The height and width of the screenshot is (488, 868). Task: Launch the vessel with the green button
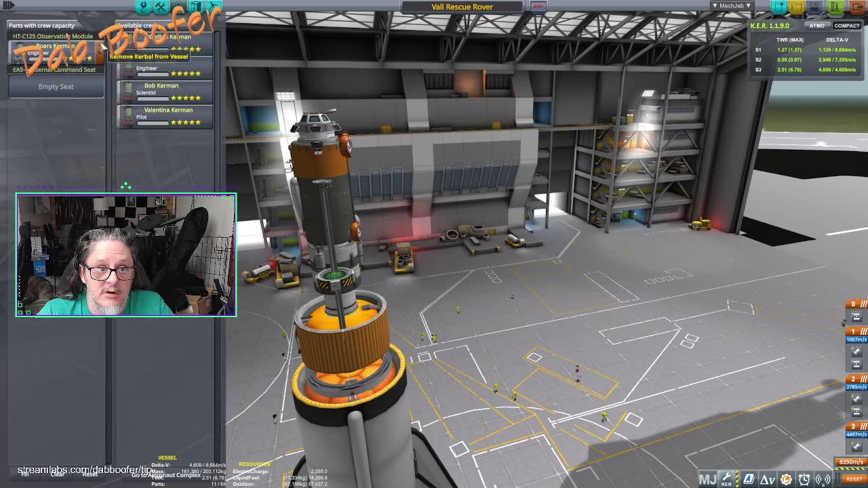835,7
